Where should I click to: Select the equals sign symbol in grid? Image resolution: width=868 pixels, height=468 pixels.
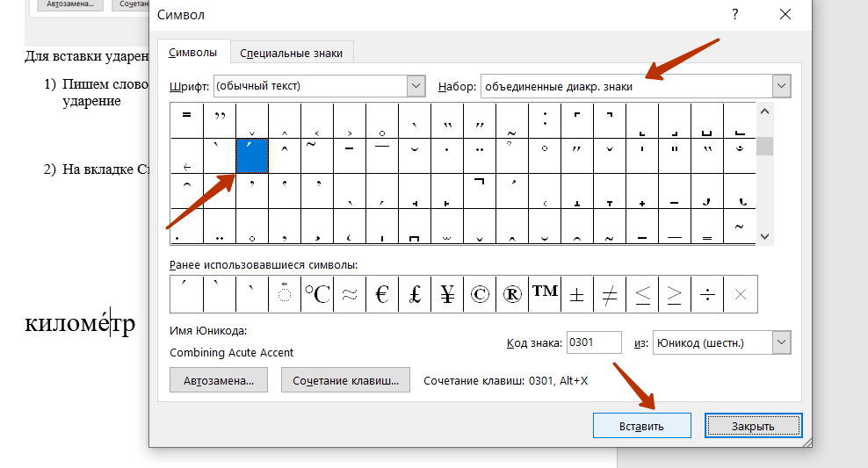(186, 120)
